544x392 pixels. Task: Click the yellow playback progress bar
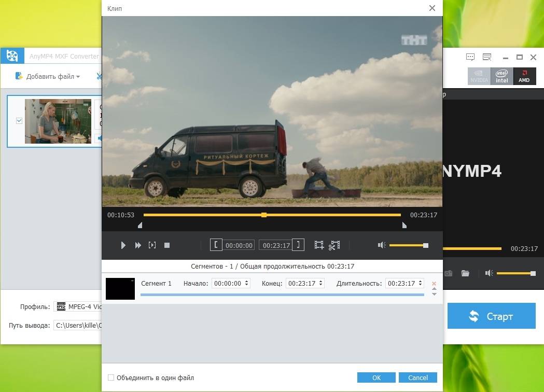[272, 215]
